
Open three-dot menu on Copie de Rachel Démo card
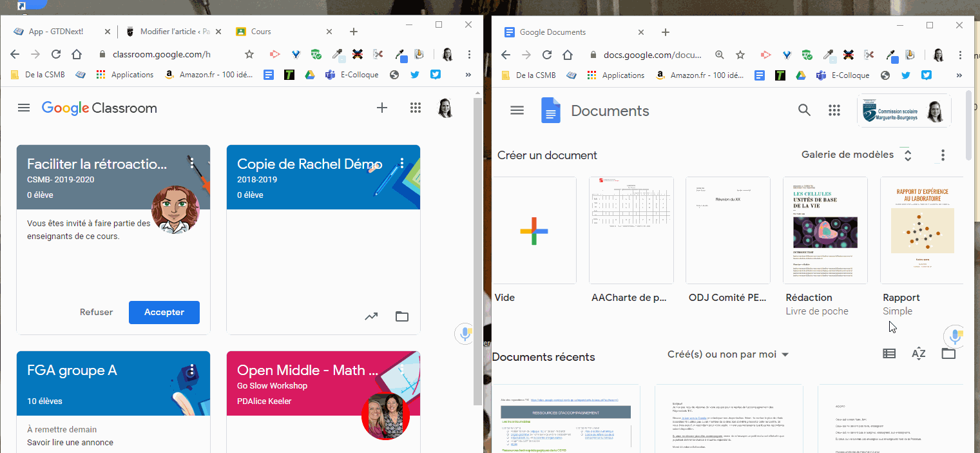point(402,162)
